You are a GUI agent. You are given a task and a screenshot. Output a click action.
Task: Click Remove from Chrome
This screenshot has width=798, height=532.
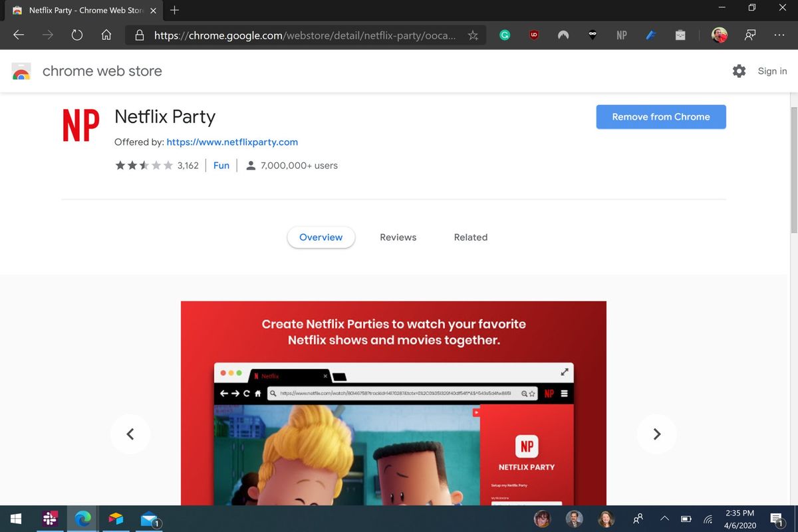click(x=660, y=116)
